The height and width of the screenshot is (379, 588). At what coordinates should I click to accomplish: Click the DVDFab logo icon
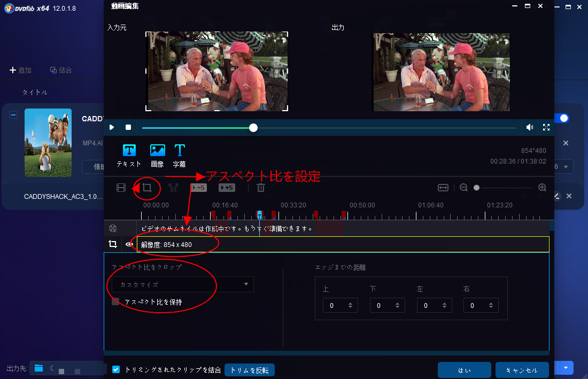point(9,8)
